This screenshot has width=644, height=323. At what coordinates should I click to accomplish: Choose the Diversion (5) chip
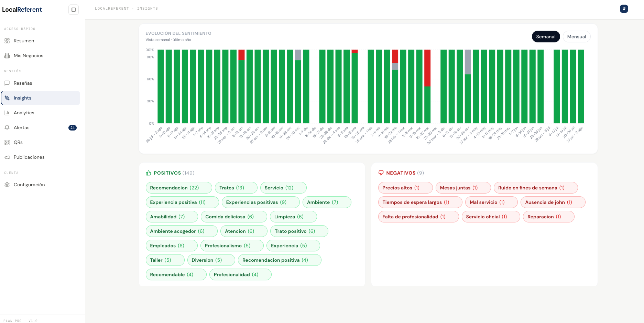pyautogui.click(x=211, y=260)
